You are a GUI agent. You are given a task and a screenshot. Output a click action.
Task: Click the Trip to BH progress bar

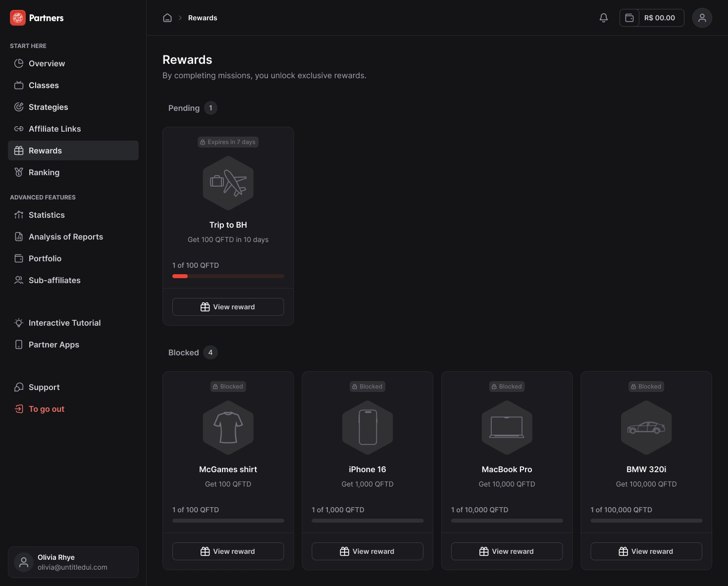coord(228,276)
